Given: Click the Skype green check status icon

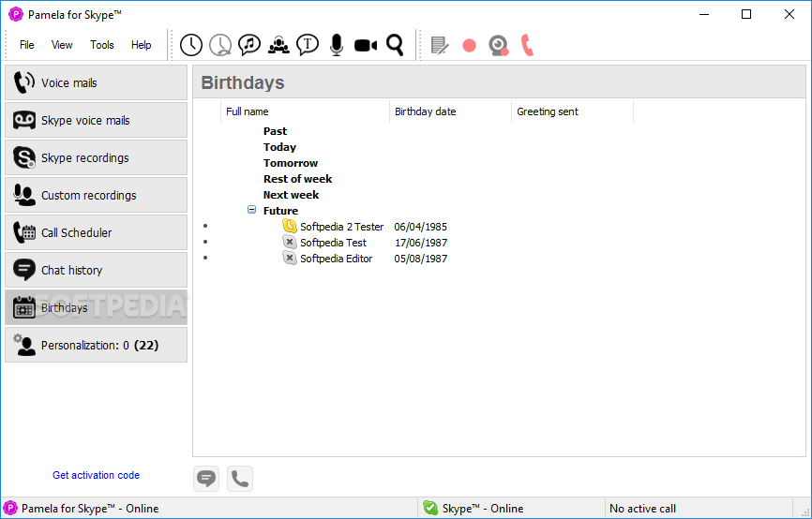Looking at the screenshot, I should pyautogui.click(x=430, y=508).
